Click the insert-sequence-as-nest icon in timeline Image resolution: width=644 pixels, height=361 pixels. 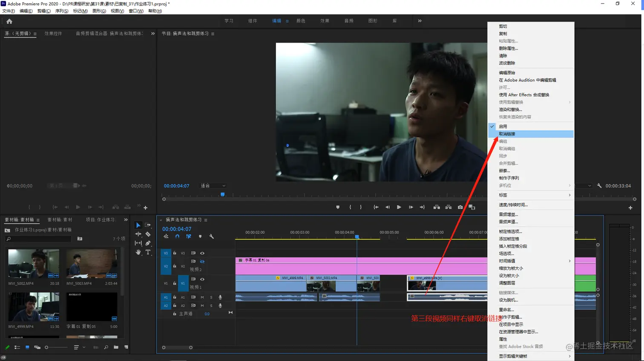point(166,237)
